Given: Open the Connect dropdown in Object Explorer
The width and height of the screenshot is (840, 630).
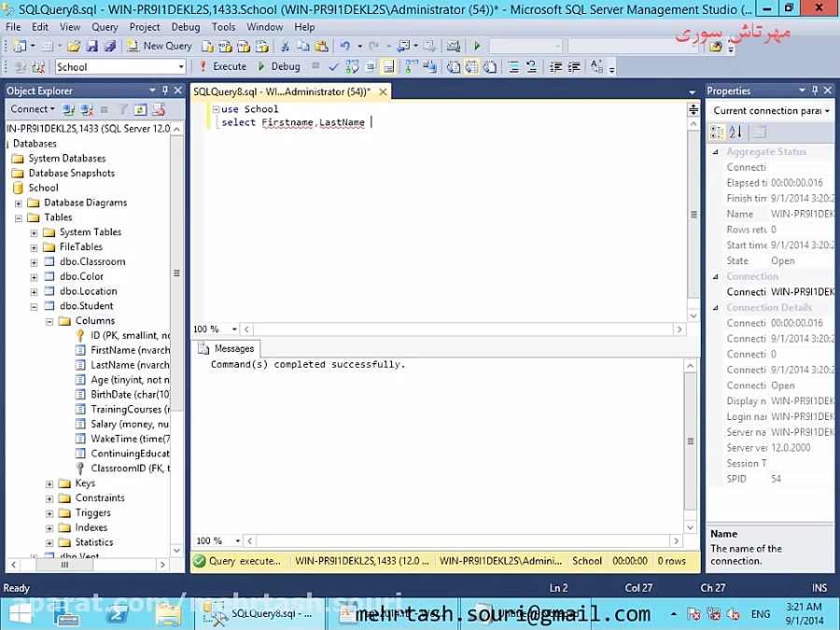Looking at the screenshot, I should (x=32, y=109).
